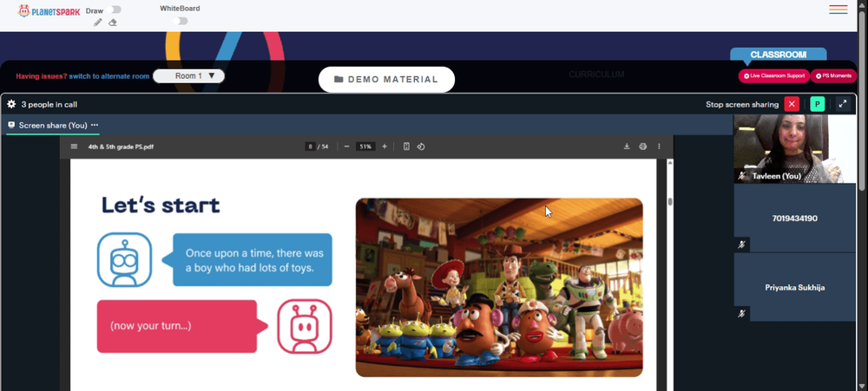
Task: Rotate the PDF document
Action: pyautogui.click(x=421, y=147)
